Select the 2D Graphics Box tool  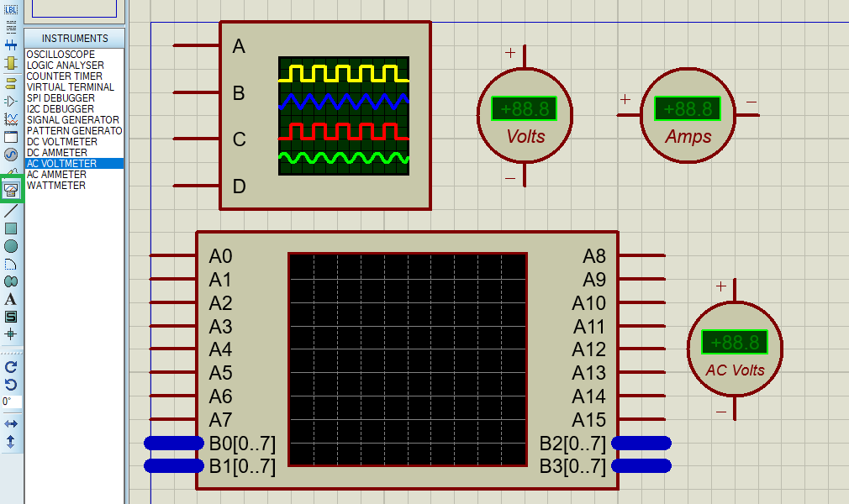tap(11, 228)
